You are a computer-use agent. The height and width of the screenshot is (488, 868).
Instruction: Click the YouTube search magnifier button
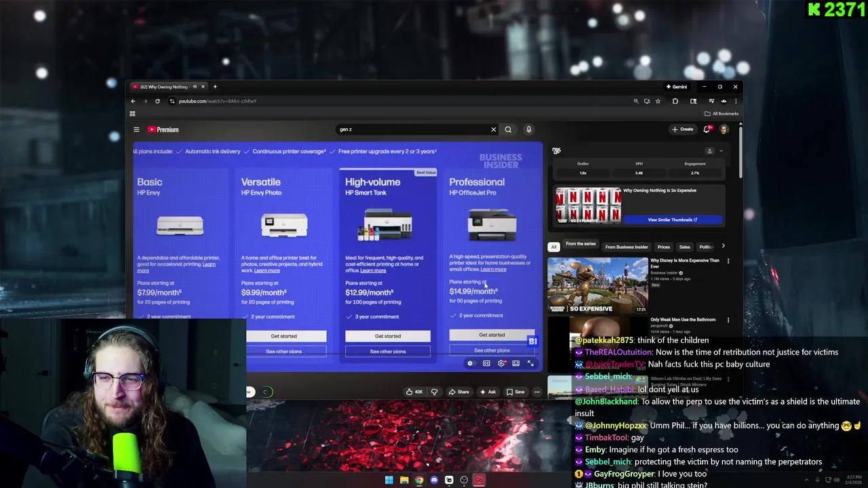point(508,129)
